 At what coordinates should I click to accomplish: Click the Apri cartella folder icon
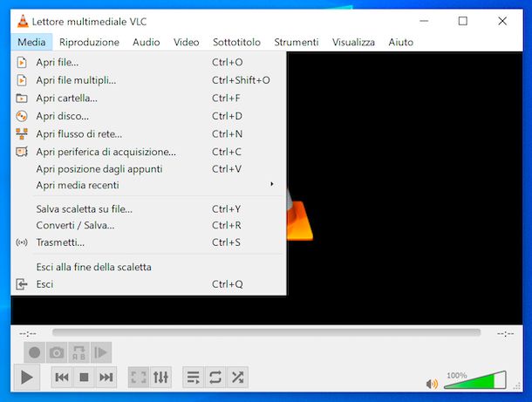(22, 99)
